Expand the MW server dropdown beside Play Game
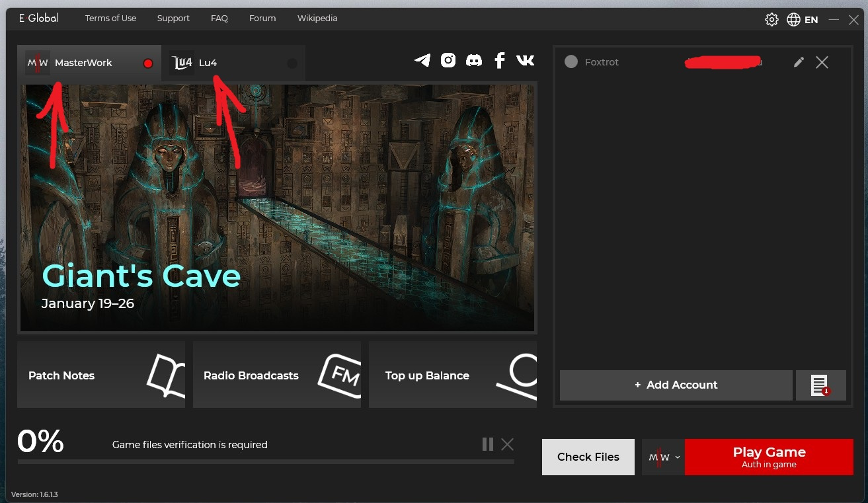This screenshot has height=503, width=868. point(663,457)
